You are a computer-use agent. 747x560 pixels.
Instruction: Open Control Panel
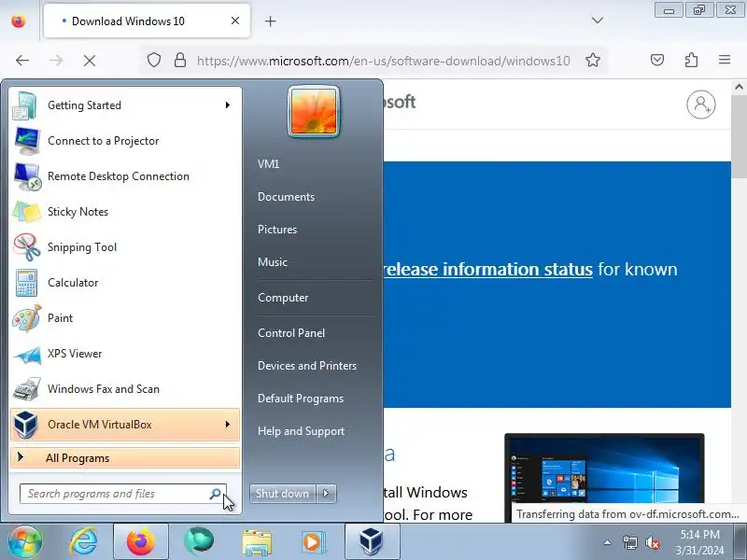[291, 333]
